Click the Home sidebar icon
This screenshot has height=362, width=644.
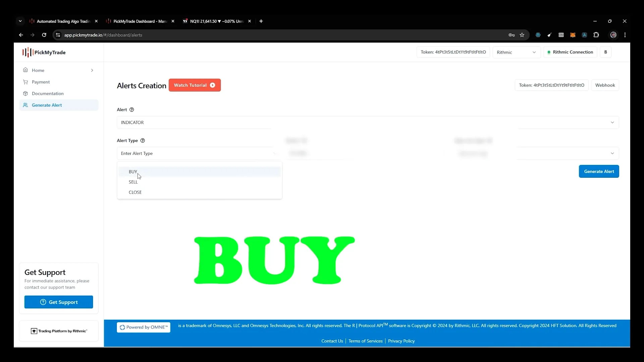(25, 70)
